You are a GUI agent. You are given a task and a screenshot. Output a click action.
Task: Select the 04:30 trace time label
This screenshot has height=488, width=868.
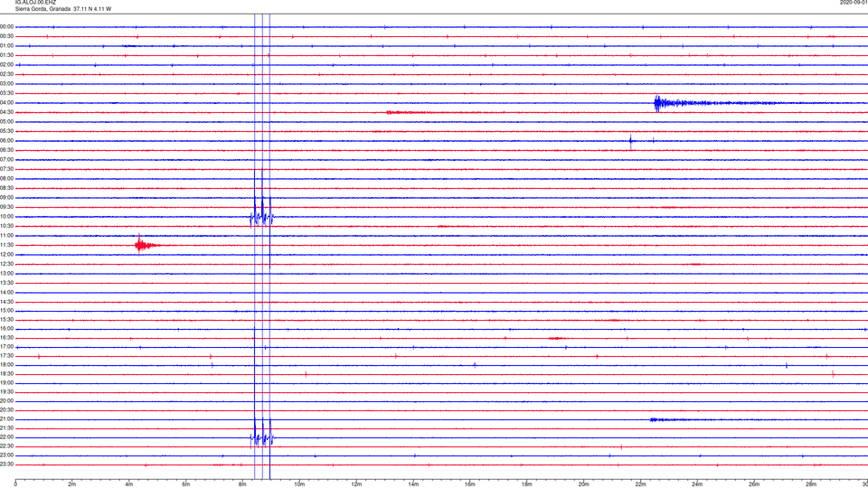6,112
